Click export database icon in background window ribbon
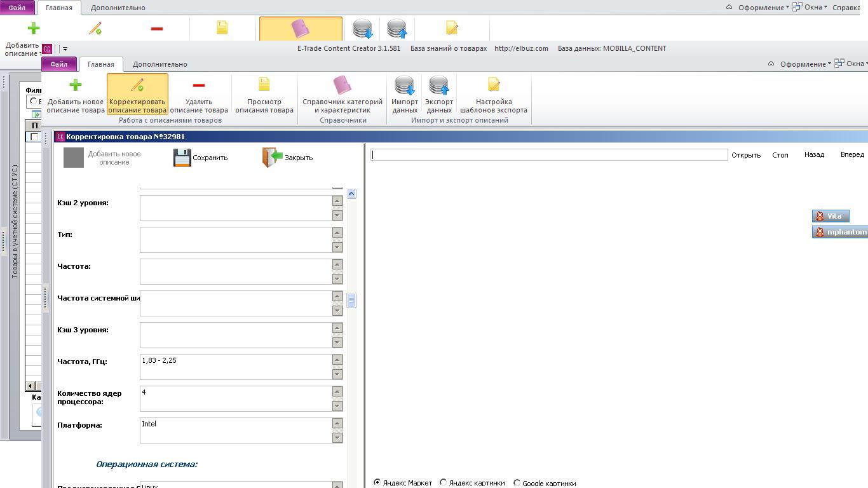 click(397, 29)
